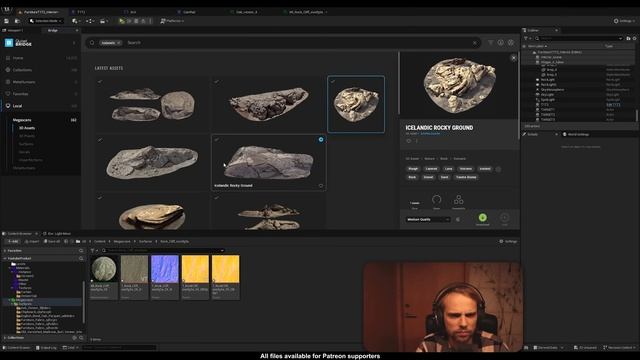Click the Content Browser Add button
Viewport: 640px width, 360px height.
tap(13, 242)
